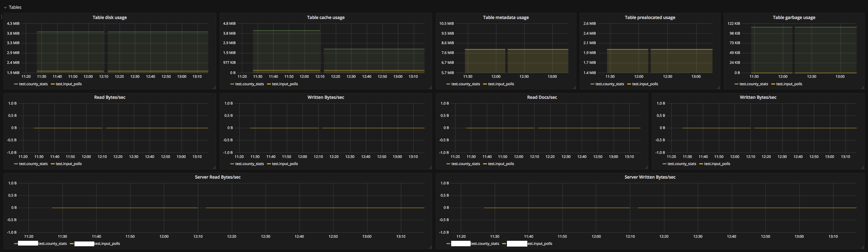868x252 pixels.
Task: Open yellow swatch for input_polls in Read Docs/sec legend
Action: click(485, 164)
